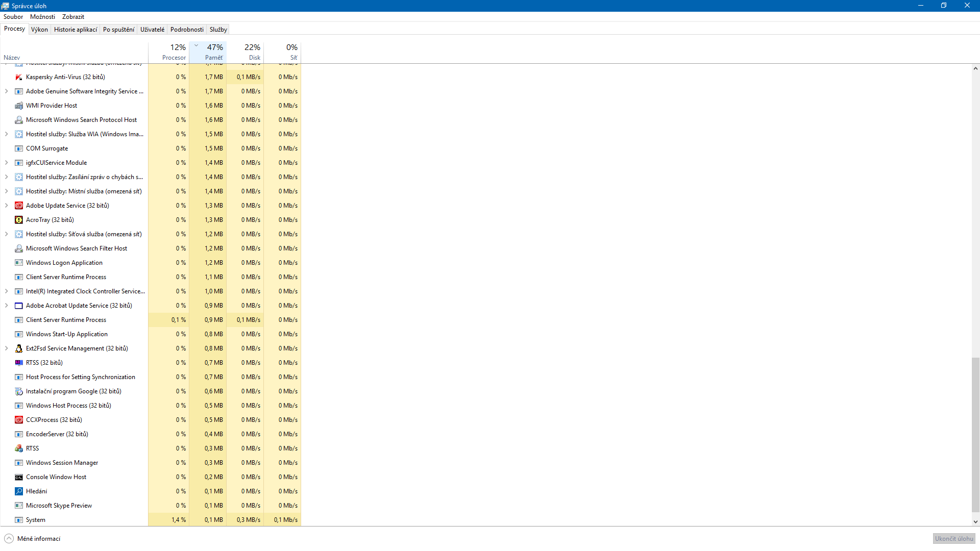Screen dimensions: 980x551
Task: Click the igfxCUIService Module icon
Action: coord(19,163)
